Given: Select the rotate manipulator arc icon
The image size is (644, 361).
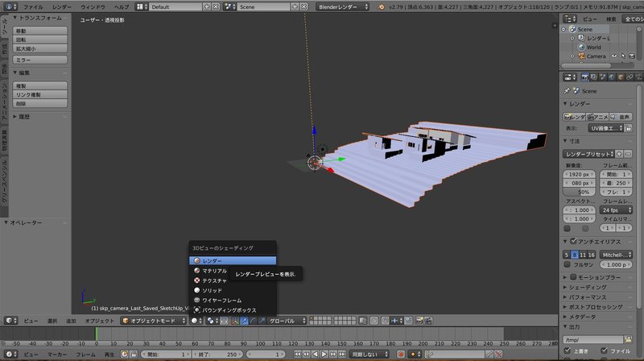Looking at the screenshot, I should pyautogui.click(x=253, y=321).
